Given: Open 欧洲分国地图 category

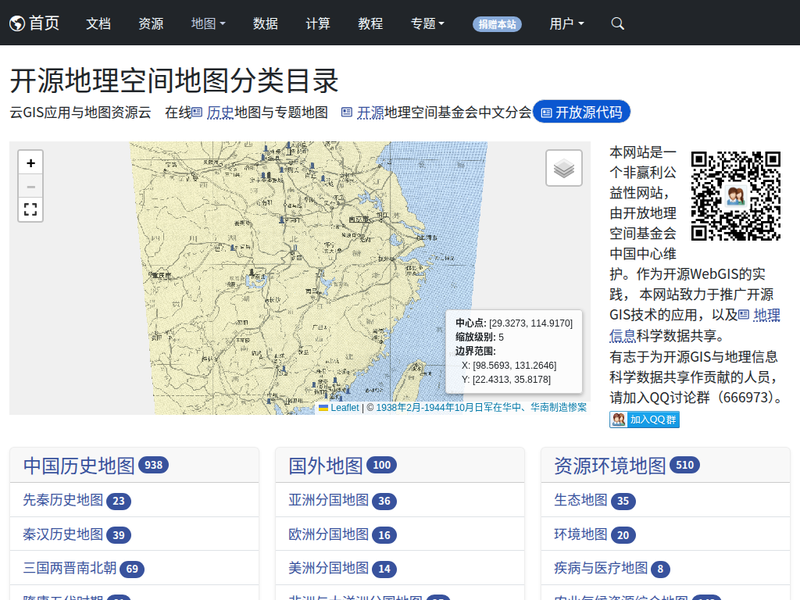Looking at the screenshot, I should coord(329,534).
